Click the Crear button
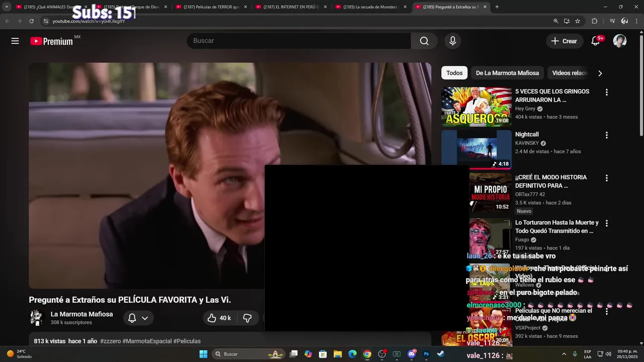 coord(564,41)
